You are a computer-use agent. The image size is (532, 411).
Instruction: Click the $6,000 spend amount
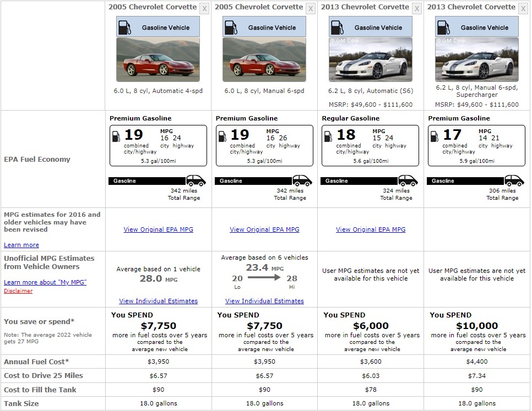[x=371, y=326]
